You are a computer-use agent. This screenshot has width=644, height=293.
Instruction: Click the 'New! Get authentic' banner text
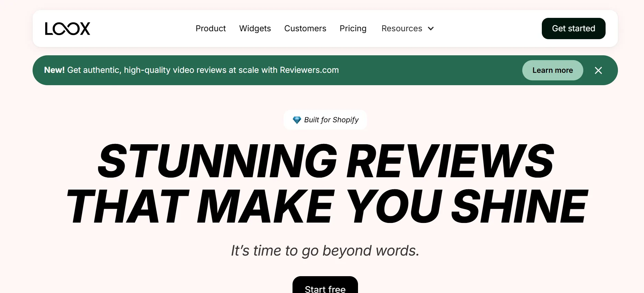pos(191,70)
